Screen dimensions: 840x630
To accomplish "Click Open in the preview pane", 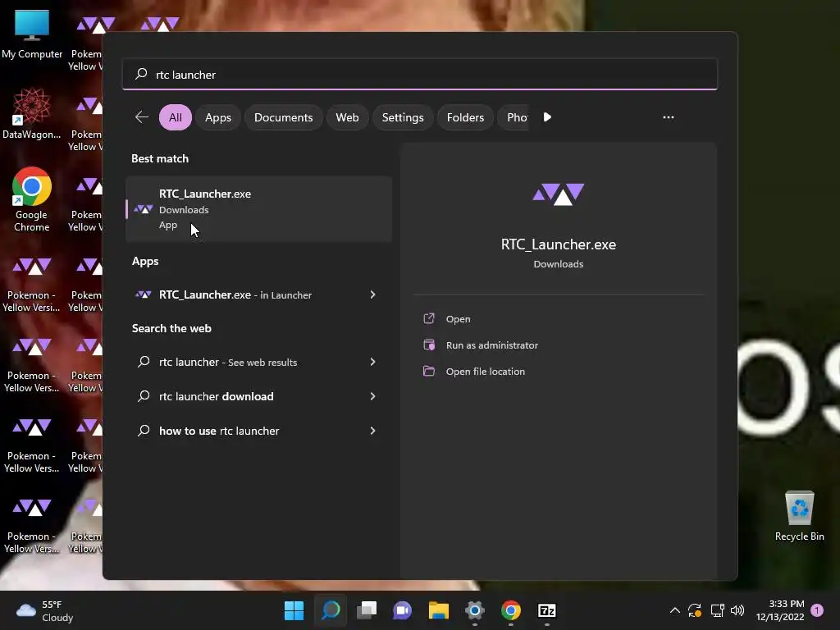I will 458,319.
